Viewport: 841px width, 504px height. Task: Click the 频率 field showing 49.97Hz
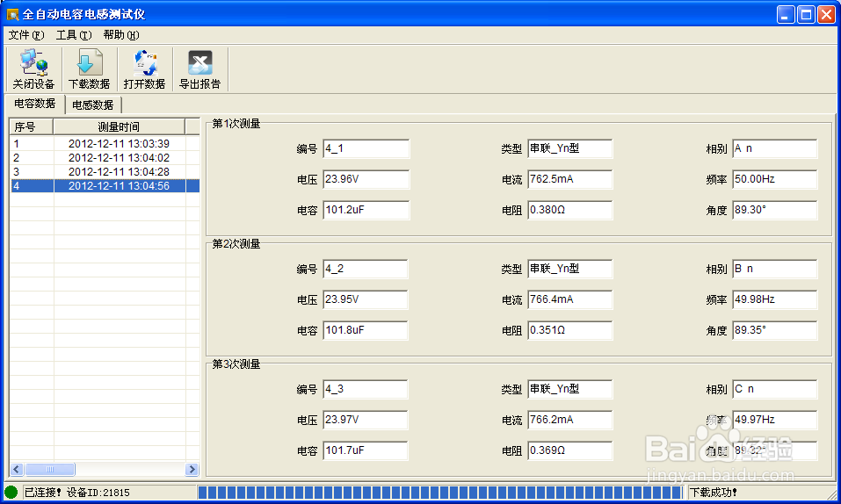[x=775, y=420]
